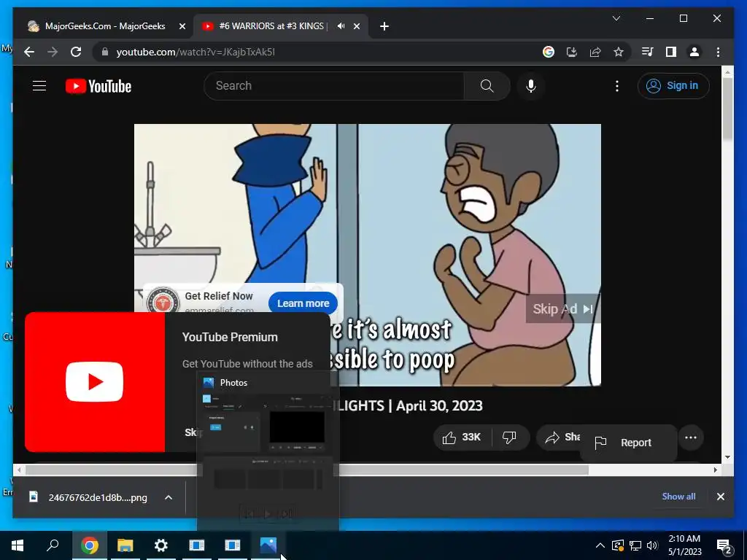Close the downloads bar
Screen dimensions: 747x560
coord(720,496)
